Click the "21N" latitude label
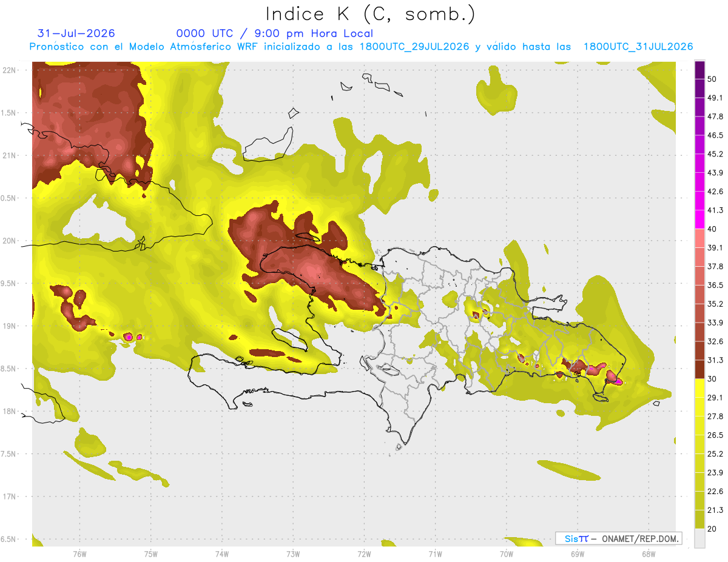Screen dimensions: 728x562 click(x=10, y=155)
